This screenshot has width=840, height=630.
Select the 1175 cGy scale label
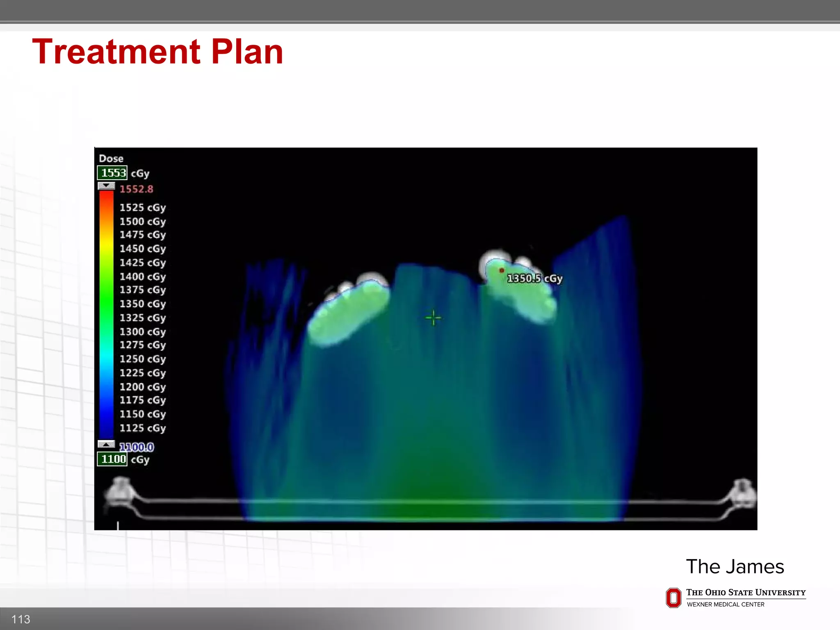click(x=143, y=400)
